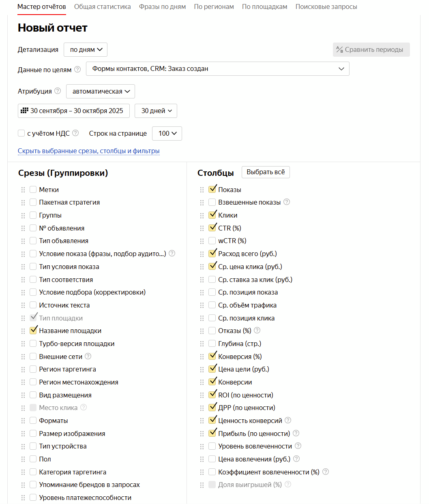This screenshot has width=429, height=504.
Task: Open the Поисковые запросы tab
Action: click(x=326, y=6)
